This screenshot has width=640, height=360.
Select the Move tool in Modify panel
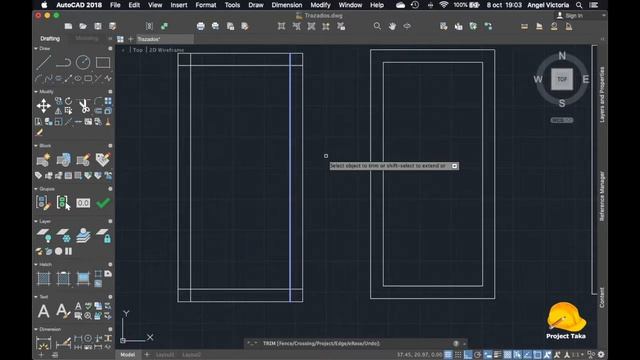coord(43,106)
